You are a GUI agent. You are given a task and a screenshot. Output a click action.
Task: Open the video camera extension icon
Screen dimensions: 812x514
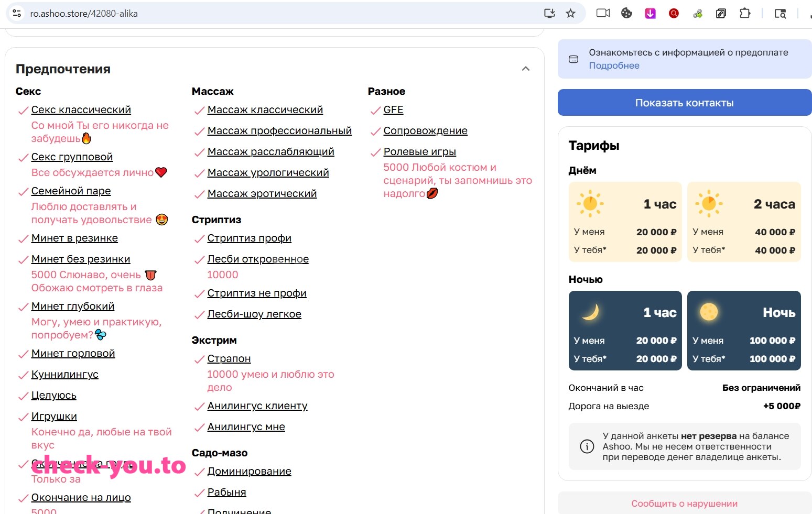click(603, 13)
